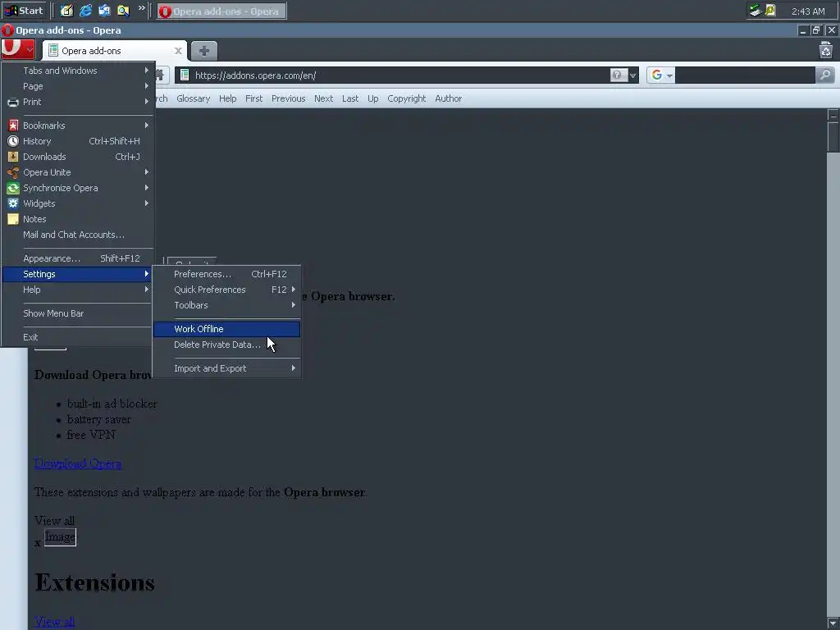The width and height of the screenshot is (840, 630).
Task: Click the Notes yellow note icon
Action: pyautogui.click(x=13, y=219)
